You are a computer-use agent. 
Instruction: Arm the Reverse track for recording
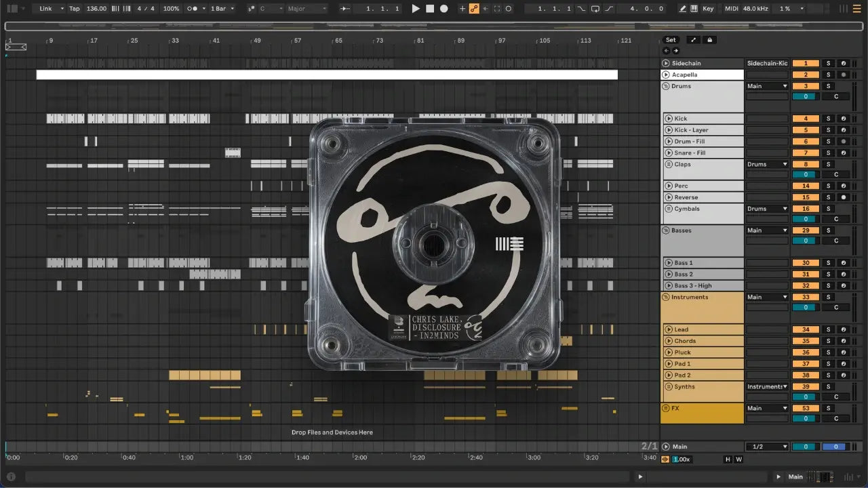[x=844, y=197]
